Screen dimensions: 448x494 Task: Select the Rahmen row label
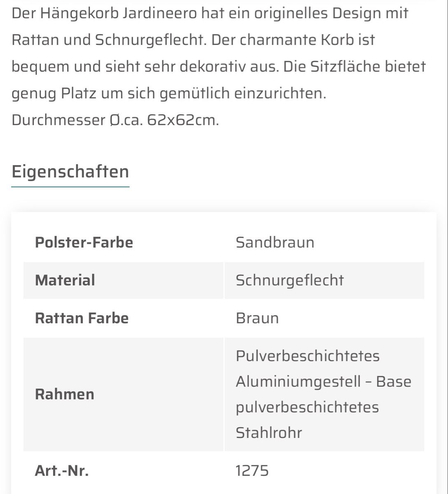[65, 394]
